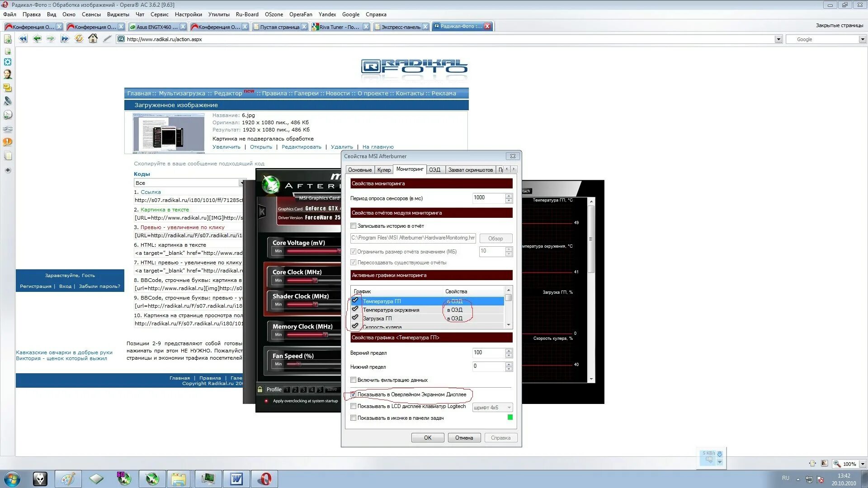Click the green Back arrow button
Viewport: 868px width, 488px height.
coord(37,39)
